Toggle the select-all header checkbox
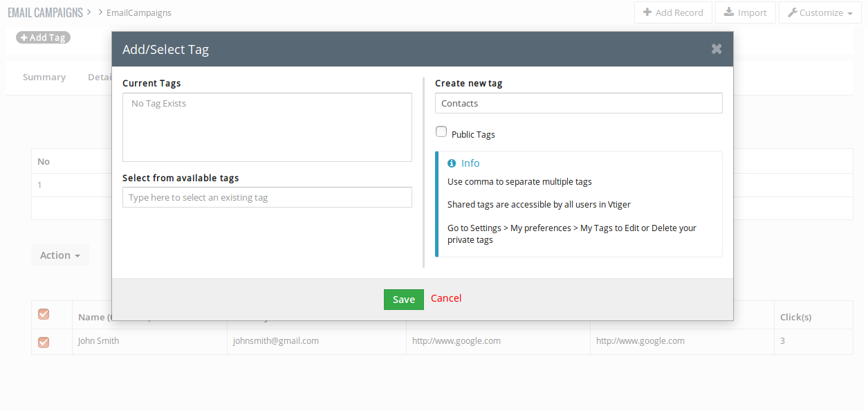 [x=44, y=314]
